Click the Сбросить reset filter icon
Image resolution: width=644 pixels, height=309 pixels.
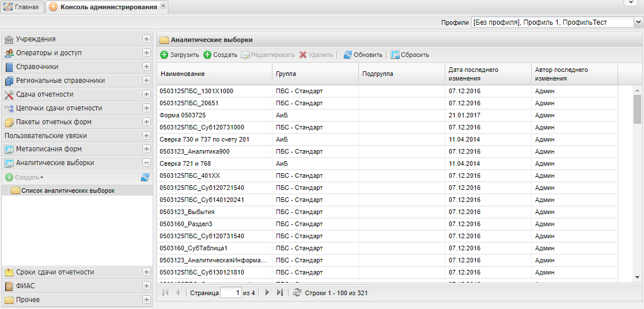click(x=395, y=55)
